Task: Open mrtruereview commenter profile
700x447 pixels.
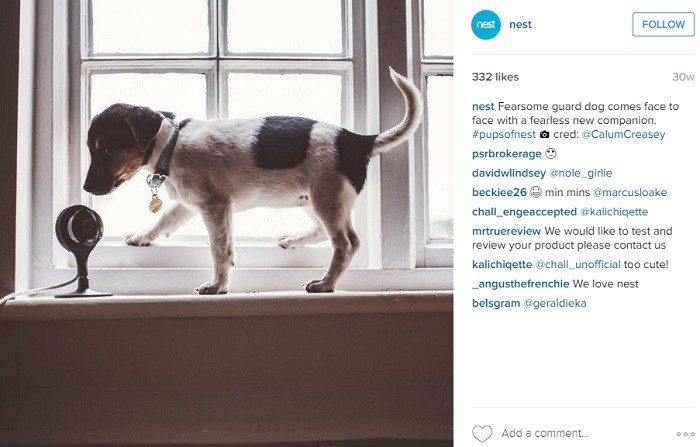Action: 506,231
